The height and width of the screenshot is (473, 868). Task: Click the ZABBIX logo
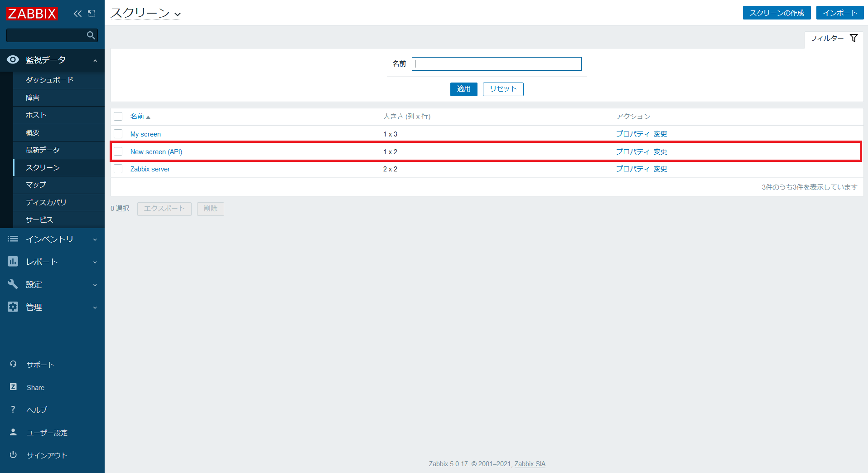pos(32,14)
